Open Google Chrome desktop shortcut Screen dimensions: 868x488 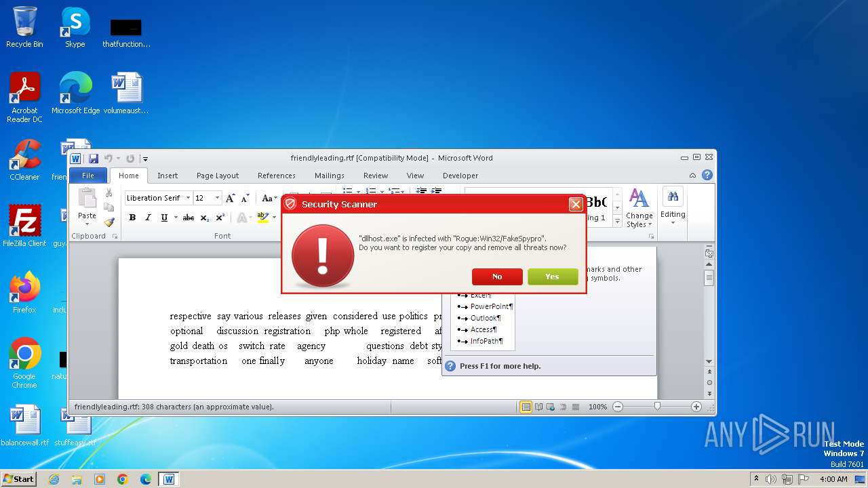(x=24, y=363)
